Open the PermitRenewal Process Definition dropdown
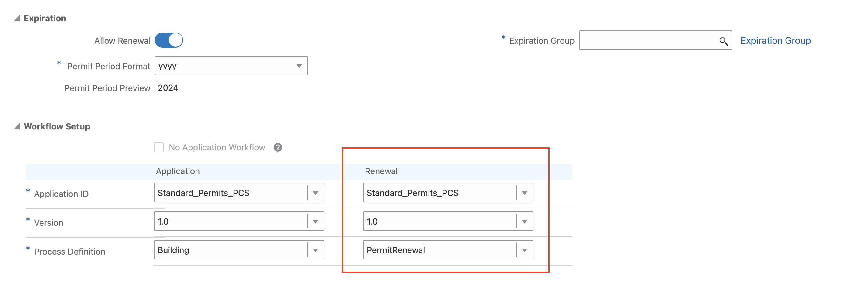 coord(524,250)
